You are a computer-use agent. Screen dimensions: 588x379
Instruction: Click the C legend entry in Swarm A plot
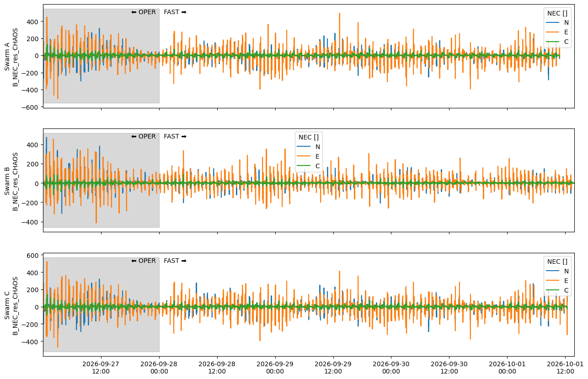(558, 42)
